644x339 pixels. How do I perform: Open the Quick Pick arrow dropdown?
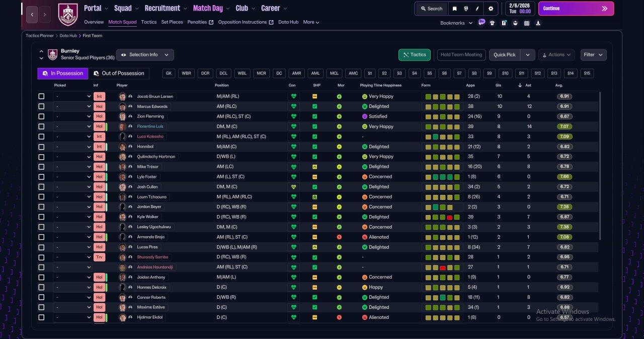527,55
